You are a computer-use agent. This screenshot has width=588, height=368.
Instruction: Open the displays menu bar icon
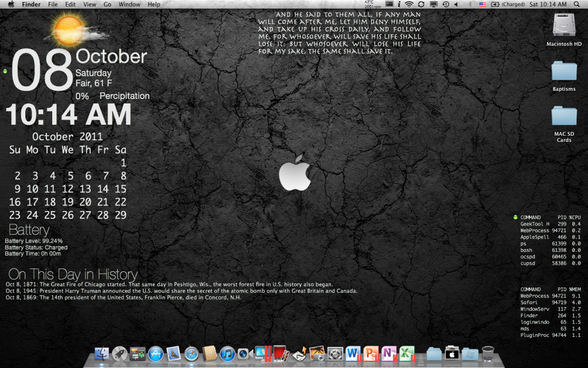pyautogui.click(x=434, y=4)
